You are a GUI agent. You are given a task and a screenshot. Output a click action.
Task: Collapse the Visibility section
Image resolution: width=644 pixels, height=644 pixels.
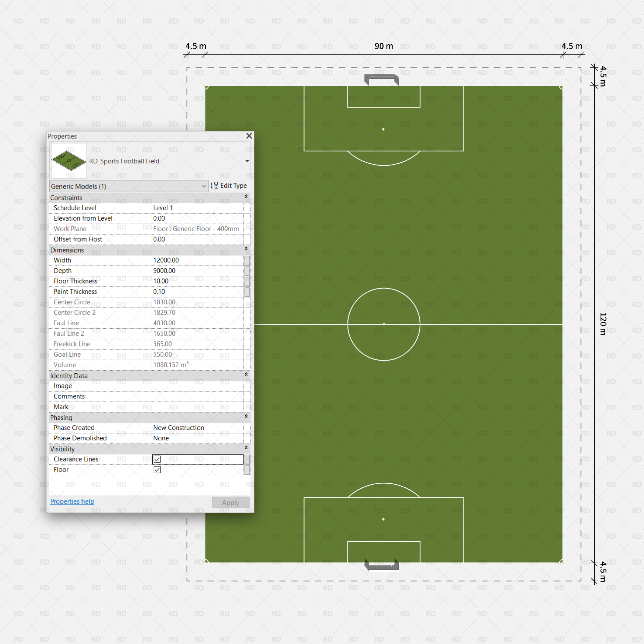pyautogui.click(x=246, y=448)
